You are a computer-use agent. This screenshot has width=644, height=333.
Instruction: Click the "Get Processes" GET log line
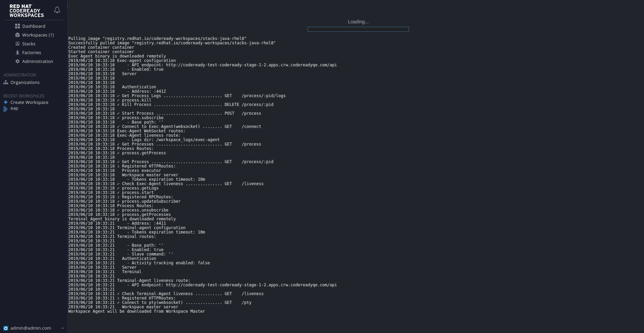click(x=165, y=144)
